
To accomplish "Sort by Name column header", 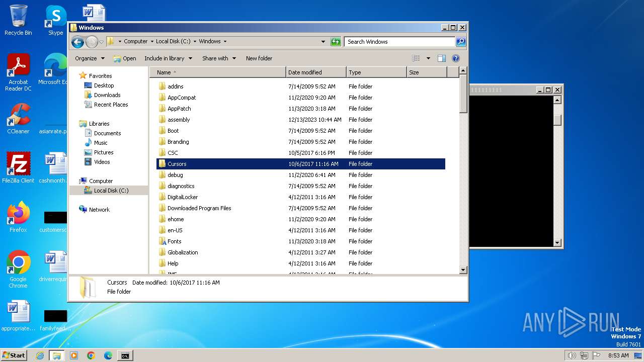I will click(x=218, y=72).
